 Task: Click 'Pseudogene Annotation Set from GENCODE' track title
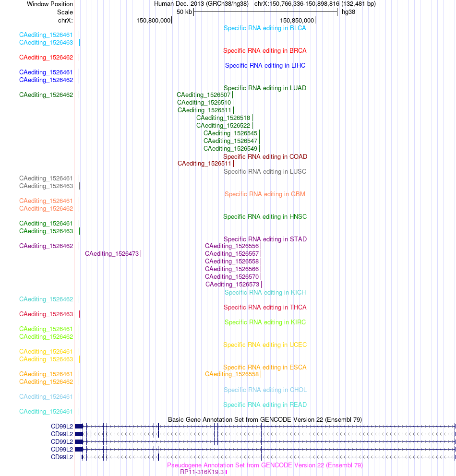[265, 465]
